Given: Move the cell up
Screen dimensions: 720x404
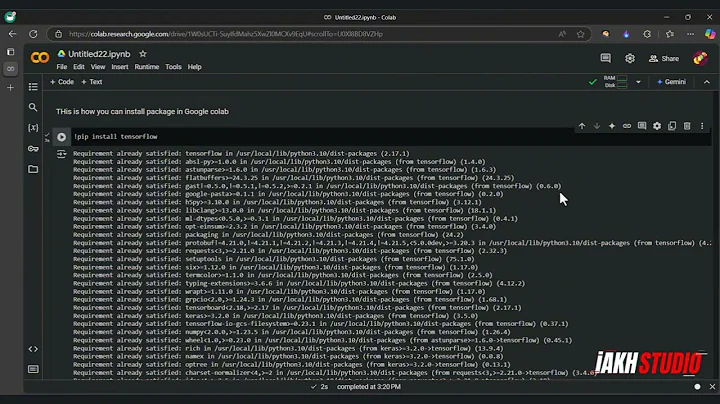Looking at the screenshot, I should [x=582, y=126].
